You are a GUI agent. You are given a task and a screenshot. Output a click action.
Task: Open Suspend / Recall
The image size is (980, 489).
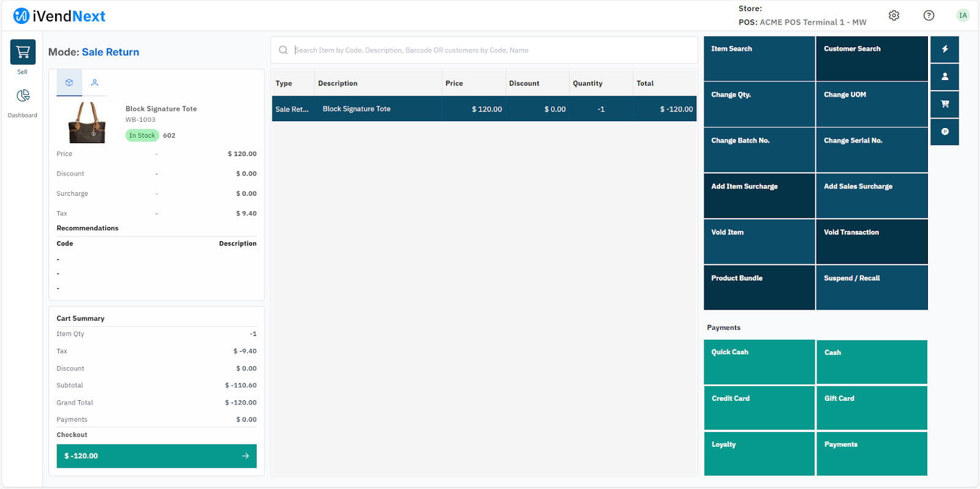point(871,288)
